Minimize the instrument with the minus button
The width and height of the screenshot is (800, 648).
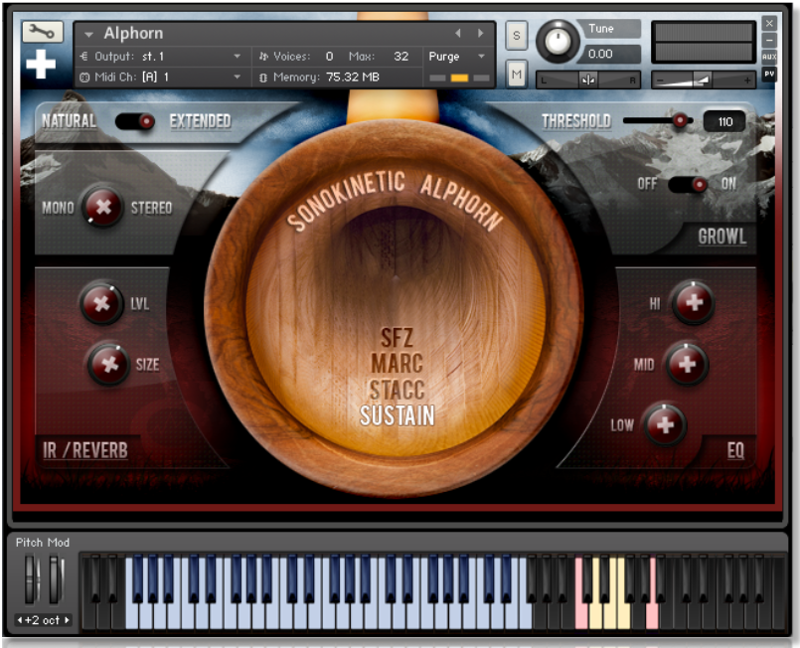(769, 40)
